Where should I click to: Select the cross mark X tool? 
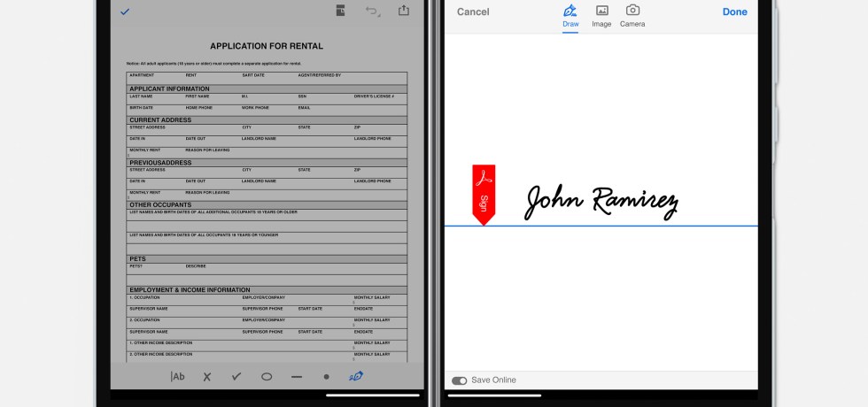pos(207,376)
